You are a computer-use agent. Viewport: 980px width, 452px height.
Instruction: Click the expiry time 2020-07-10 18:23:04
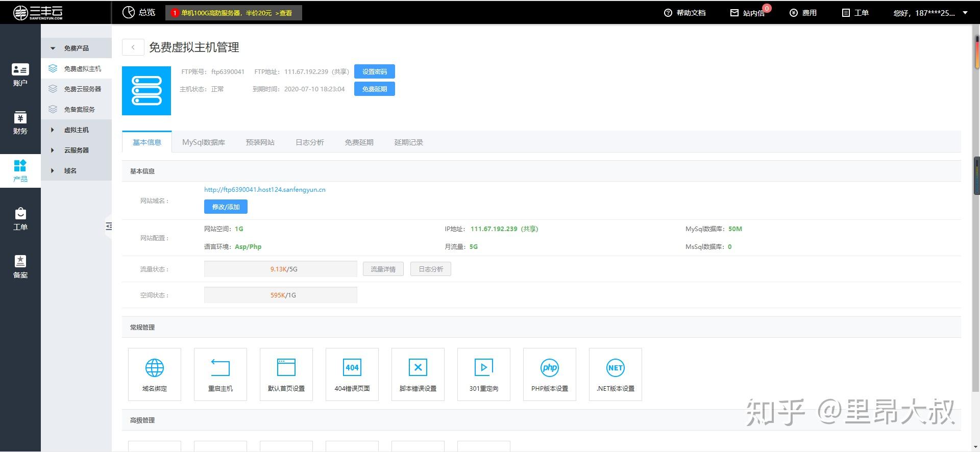pos(314,89)
